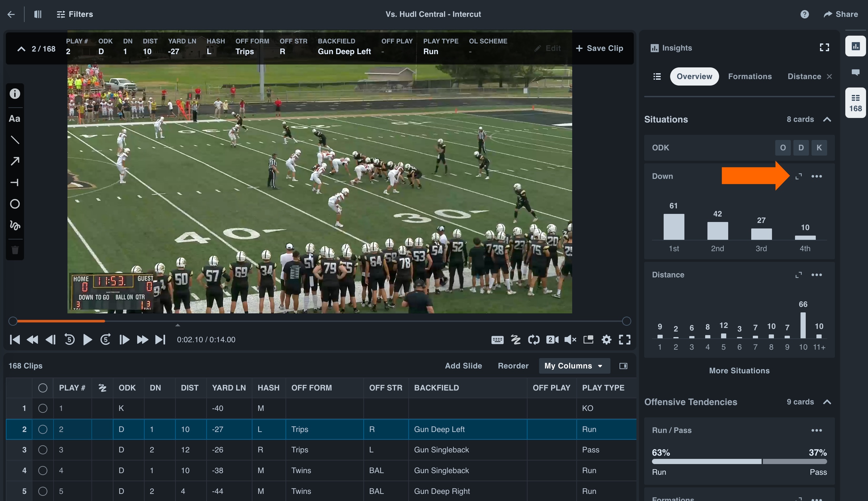Select all clips header checkbox
Screen dimensions: 868x501
[43, 388]
